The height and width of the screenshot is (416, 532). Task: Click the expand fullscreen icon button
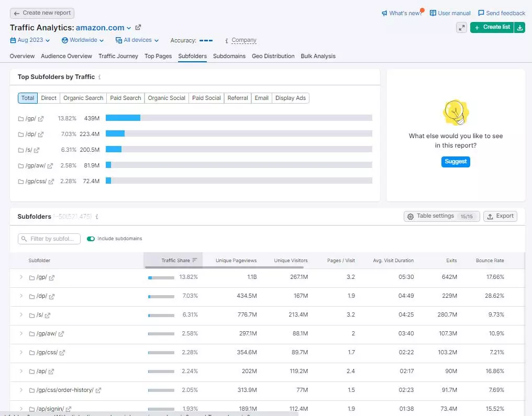[461, 27]
